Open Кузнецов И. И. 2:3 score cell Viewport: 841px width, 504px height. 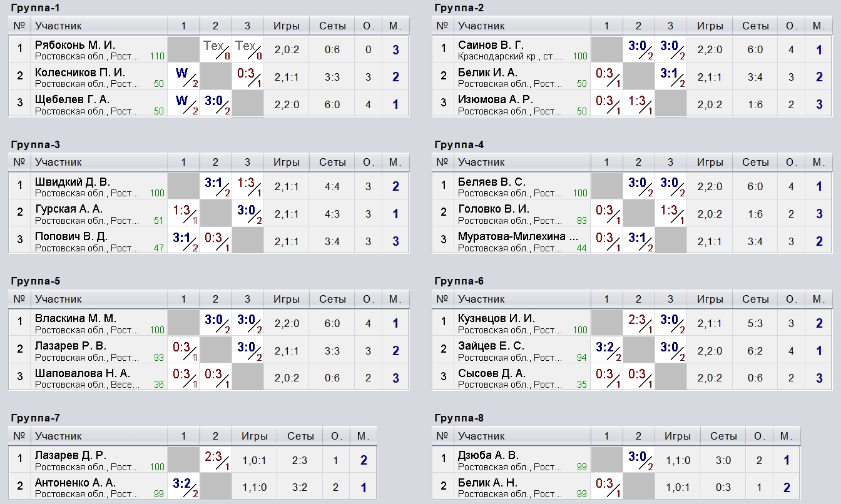(x=638, y=323)
